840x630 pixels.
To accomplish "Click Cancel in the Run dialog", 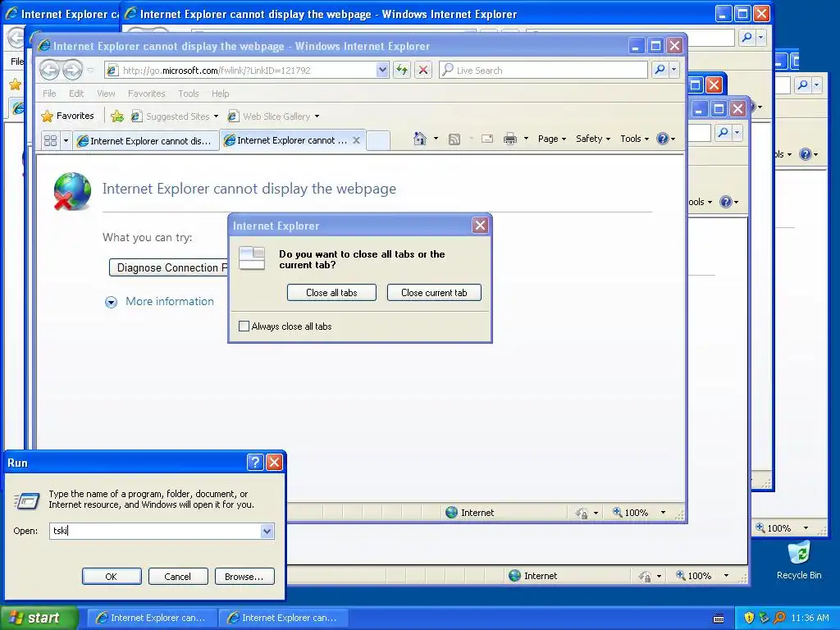I will [178, 577].
